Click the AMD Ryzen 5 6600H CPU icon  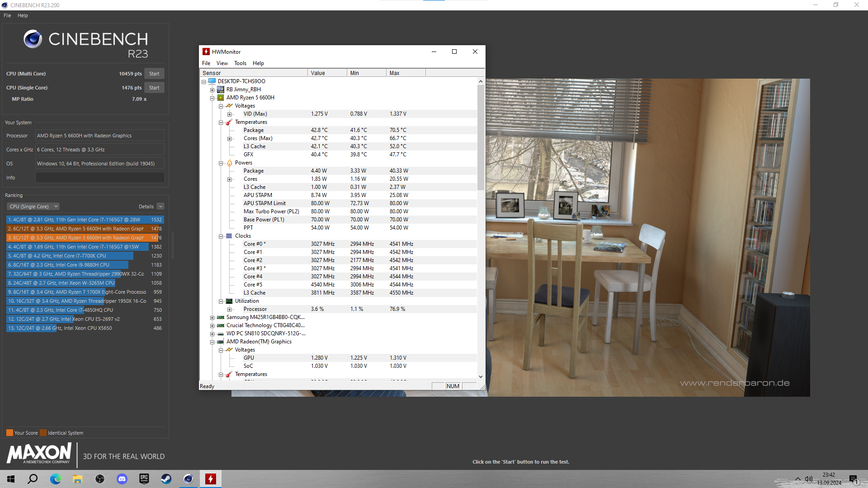[x=221, y=98]
